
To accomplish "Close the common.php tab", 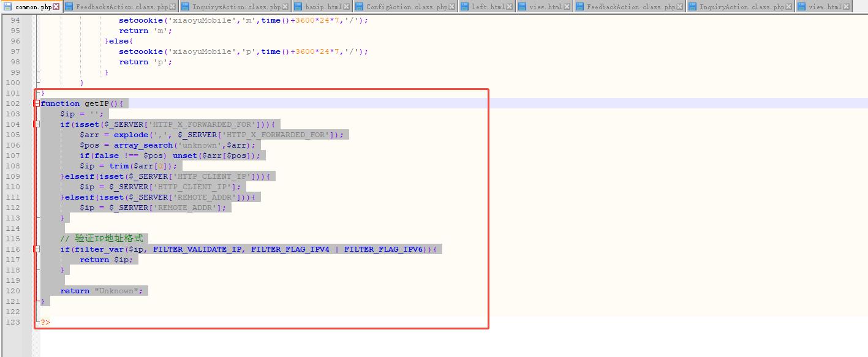I will click(x=56, y=7).
